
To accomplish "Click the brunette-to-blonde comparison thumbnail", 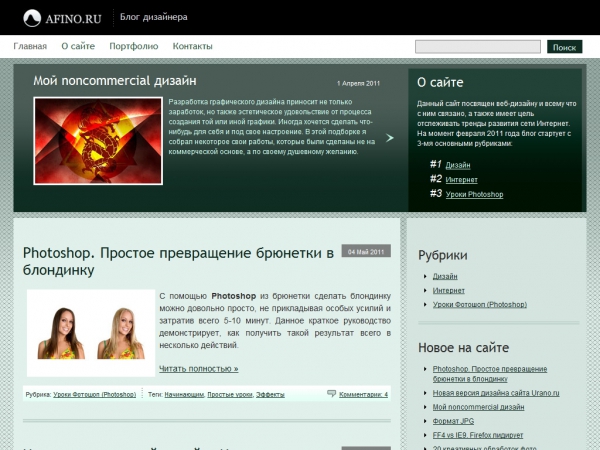I will pos(91,333).
